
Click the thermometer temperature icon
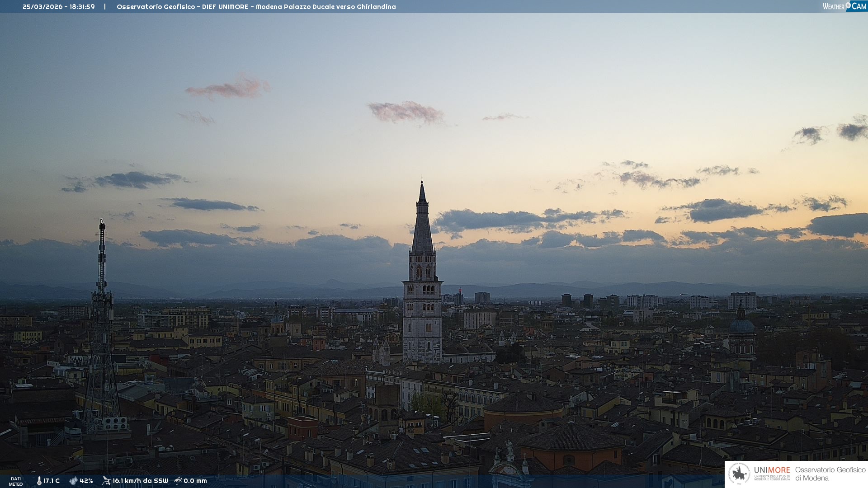39,481
